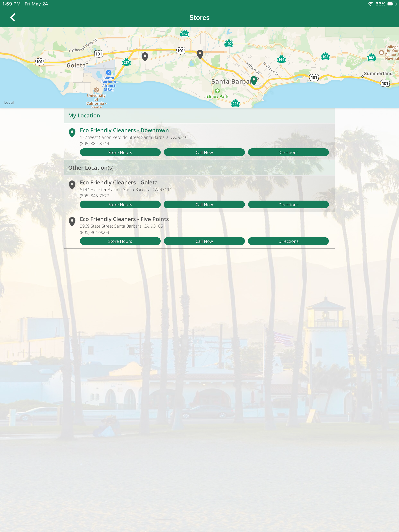Open the Legal link on the map
399x532 pixels.
[x=9, y=102]
